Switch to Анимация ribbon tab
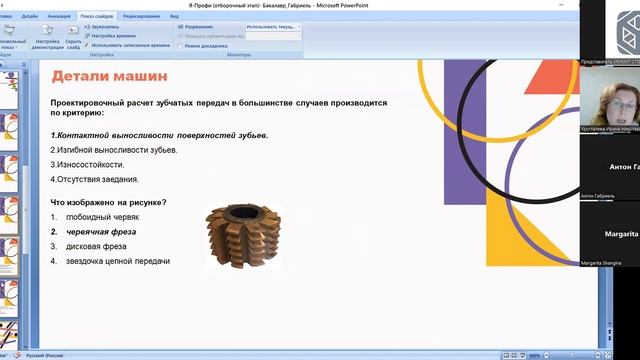 pyautogui.click(x=59, y=16)
